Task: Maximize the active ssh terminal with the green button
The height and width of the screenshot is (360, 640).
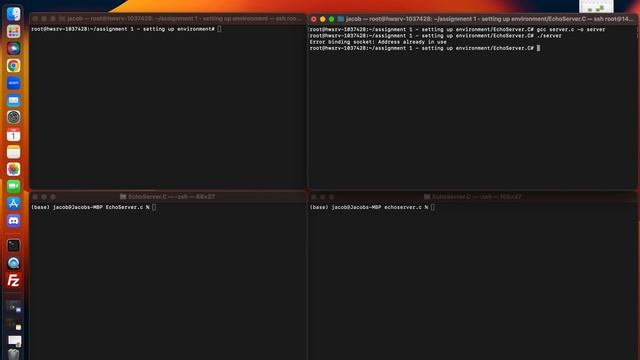Action: [331, 19]
